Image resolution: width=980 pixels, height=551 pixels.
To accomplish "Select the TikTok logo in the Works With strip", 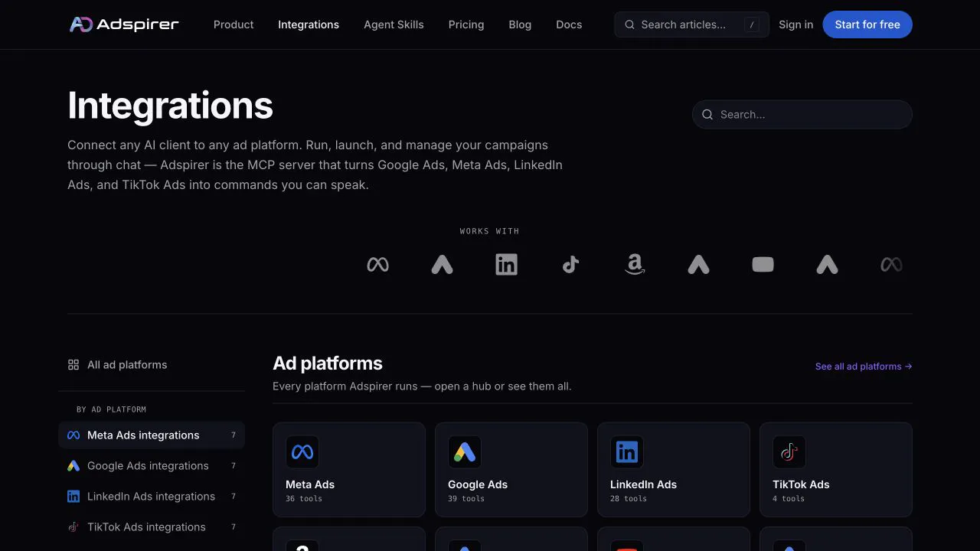I will [x=570, y=265].
